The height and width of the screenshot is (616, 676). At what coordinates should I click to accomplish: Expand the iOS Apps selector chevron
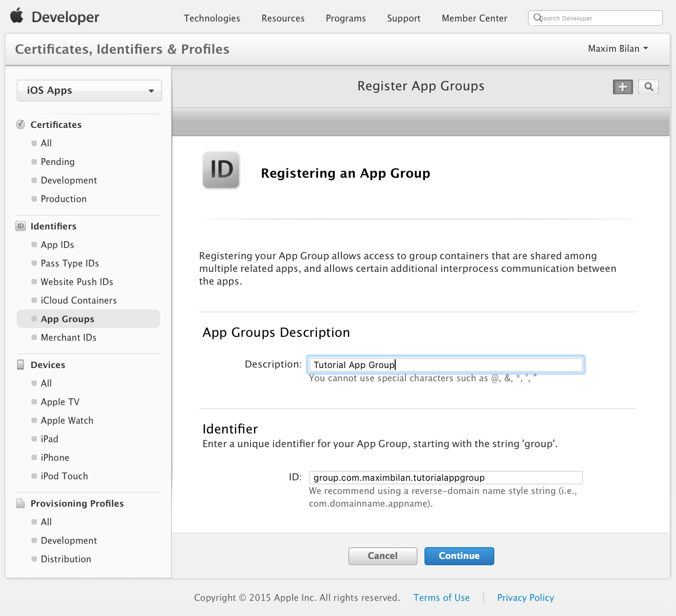[x=151, y=91]
